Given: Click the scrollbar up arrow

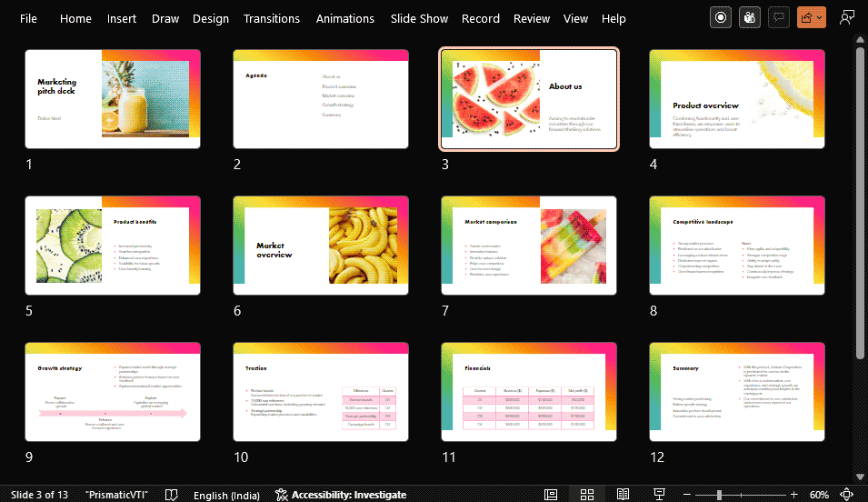Looking at the screenshot, I should (860, 39).
